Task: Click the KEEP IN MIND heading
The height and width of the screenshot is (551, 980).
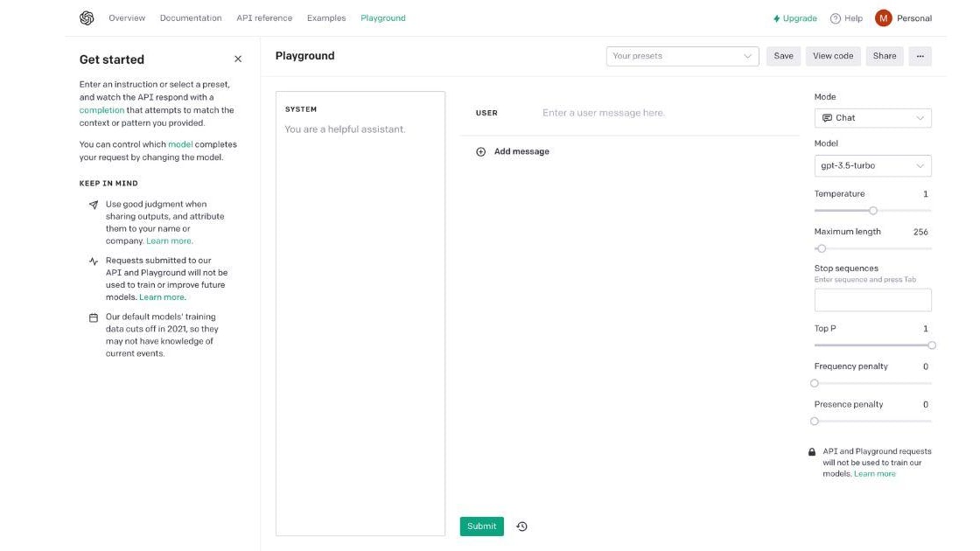Action: coord(108,184)
